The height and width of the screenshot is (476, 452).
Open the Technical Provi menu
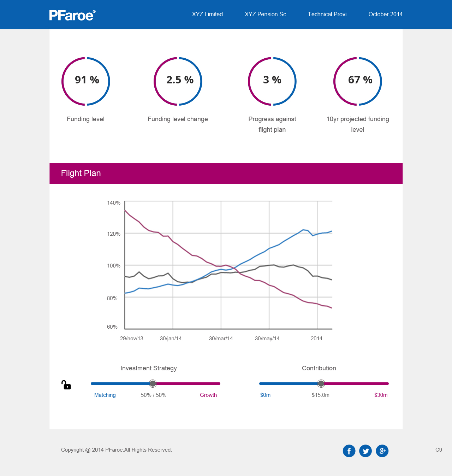click(x=327, y=14)
